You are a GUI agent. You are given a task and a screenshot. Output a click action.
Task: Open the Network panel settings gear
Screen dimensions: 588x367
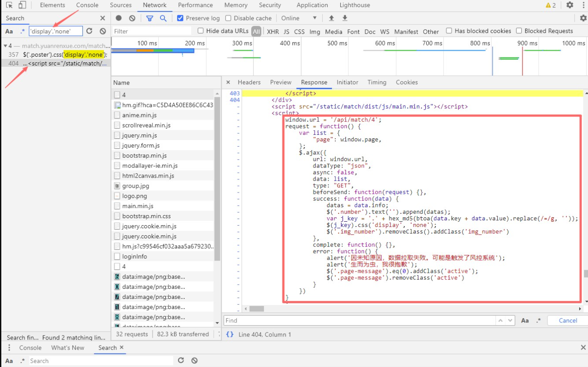[x=583, y=18]
